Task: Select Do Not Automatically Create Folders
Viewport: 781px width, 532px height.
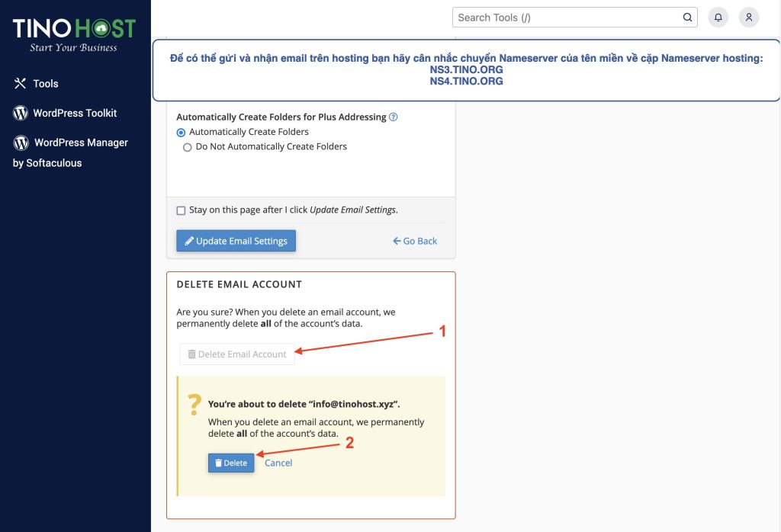Action: point(188,147)
